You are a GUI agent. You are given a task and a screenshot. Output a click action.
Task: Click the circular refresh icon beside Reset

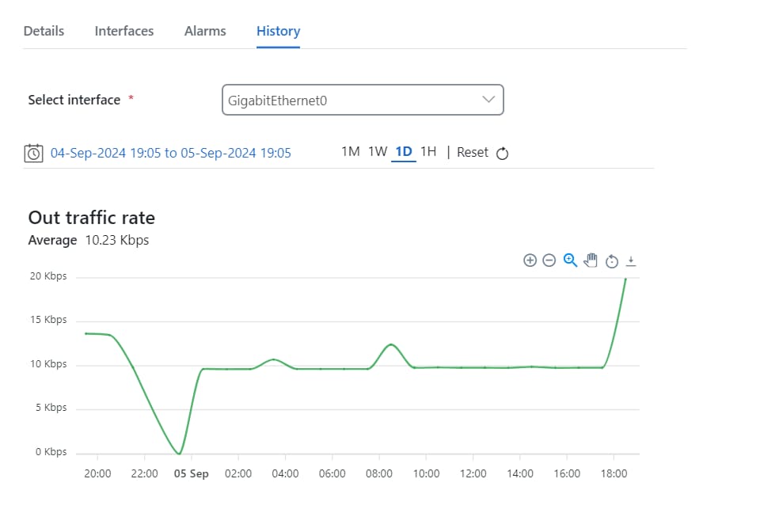click(502, 153)
